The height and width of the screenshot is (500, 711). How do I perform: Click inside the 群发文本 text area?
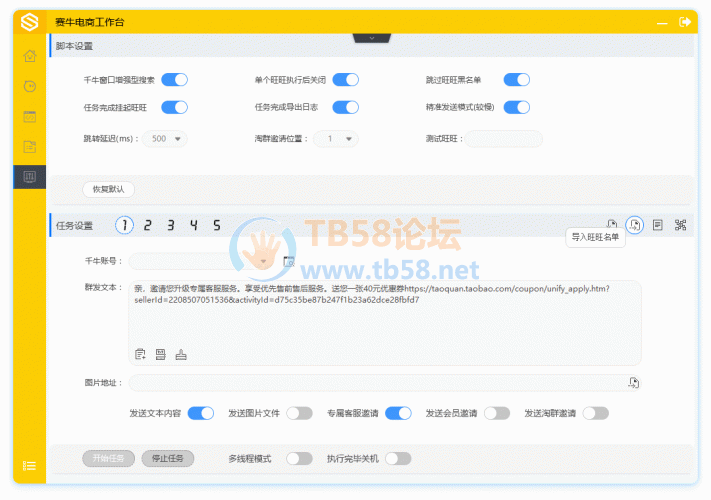385,322
